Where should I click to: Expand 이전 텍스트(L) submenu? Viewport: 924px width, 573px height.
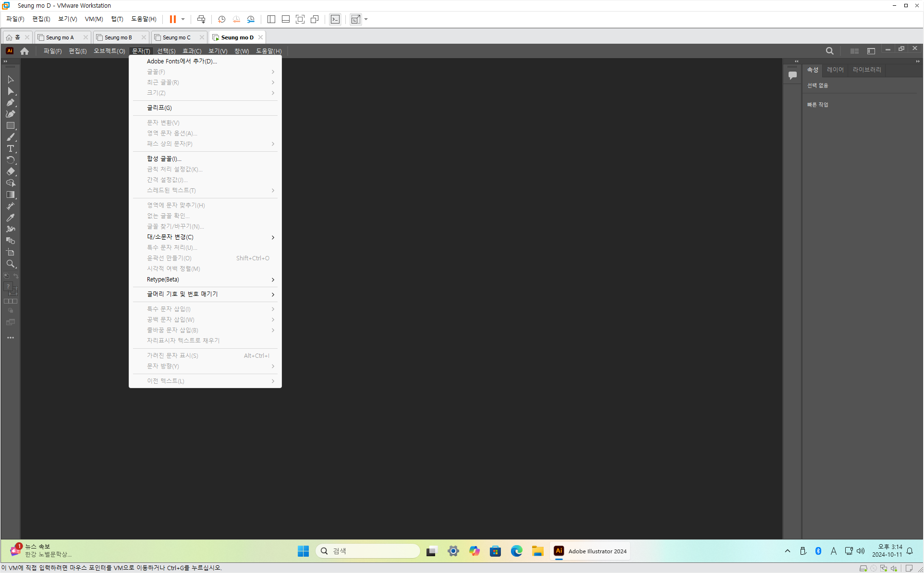click(x=205, y=381)
